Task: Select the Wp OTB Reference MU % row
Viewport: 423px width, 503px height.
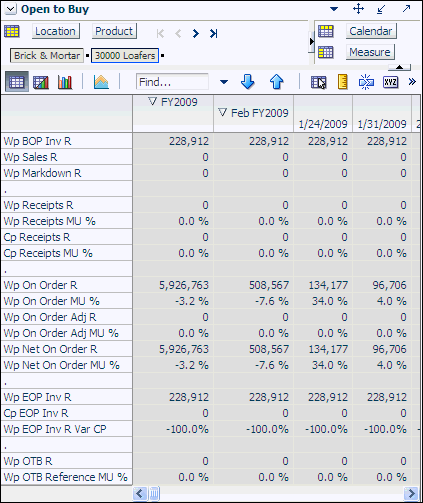Action: tap(67, 477)
